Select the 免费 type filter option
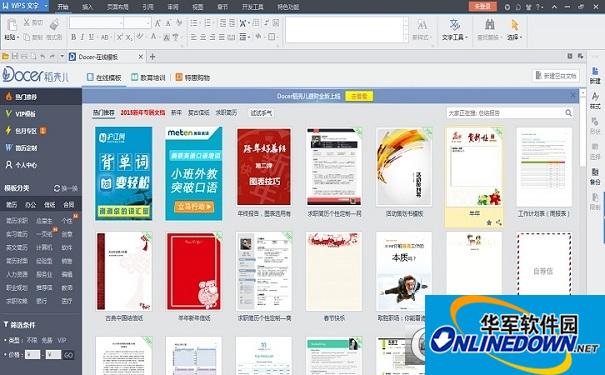Screen dimensions: 605x375 coord(47,340)
